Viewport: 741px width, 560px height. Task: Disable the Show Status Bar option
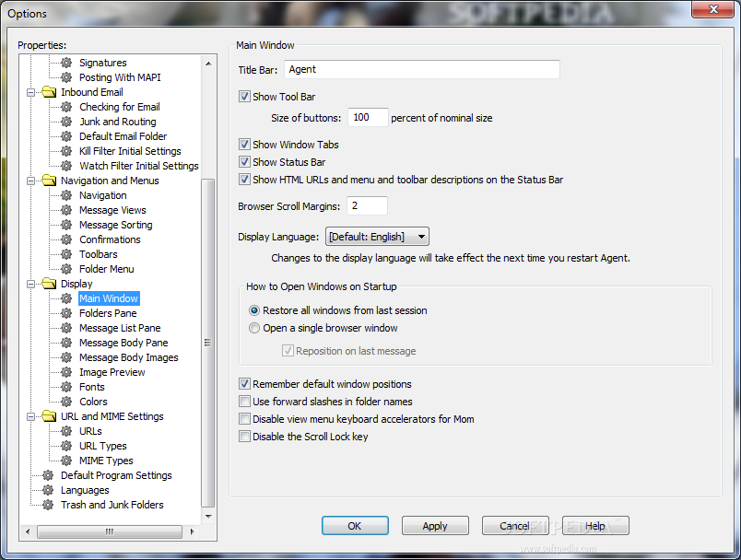pos(244,162)
